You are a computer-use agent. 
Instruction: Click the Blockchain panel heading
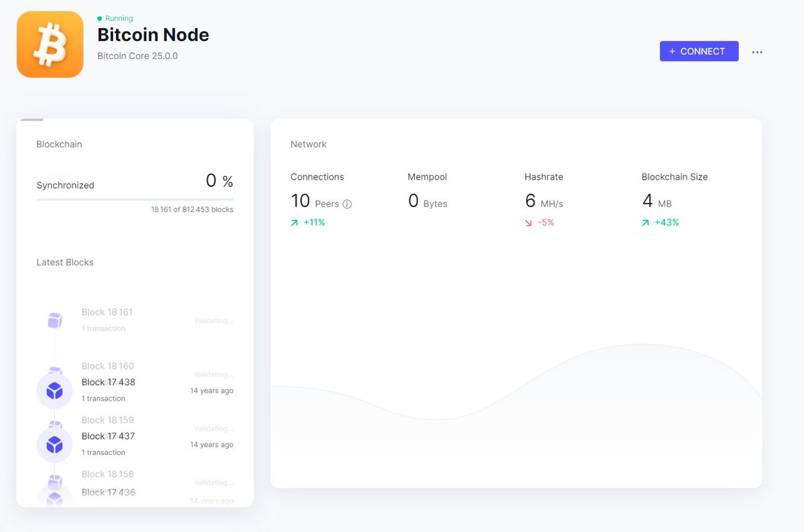pyautogui.click(x=59, y=144)
